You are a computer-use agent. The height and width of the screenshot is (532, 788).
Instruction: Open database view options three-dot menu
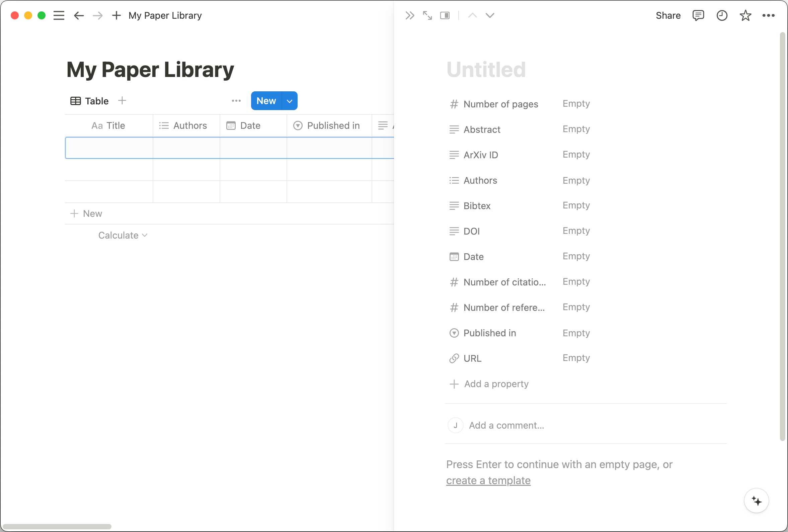tap(236, 101)
